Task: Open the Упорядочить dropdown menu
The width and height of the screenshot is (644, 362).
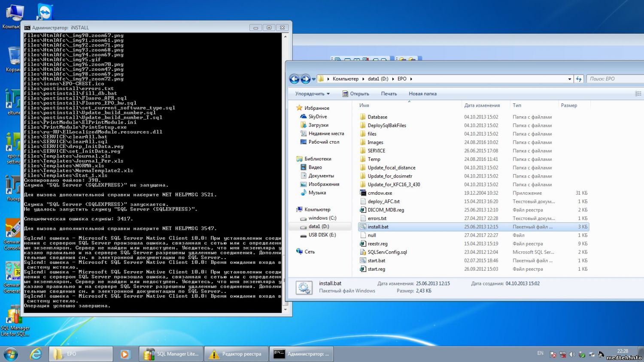Action: point(312,94)
